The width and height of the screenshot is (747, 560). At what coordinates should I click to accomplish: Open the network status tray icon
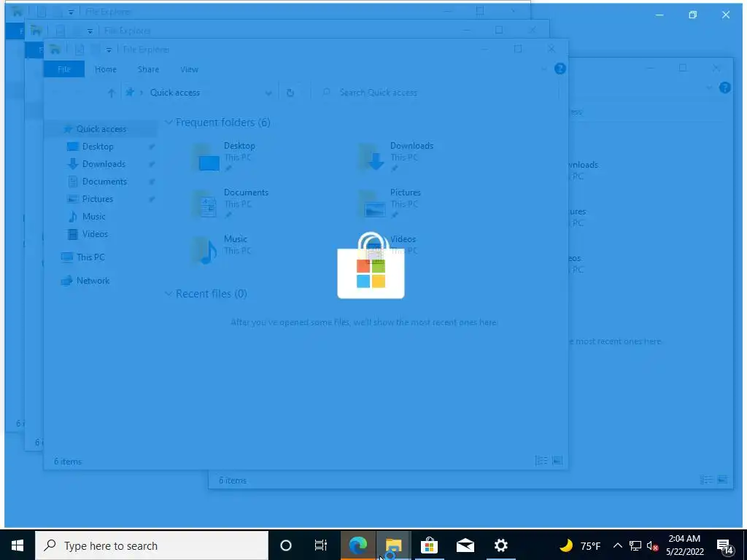[635, 545]
